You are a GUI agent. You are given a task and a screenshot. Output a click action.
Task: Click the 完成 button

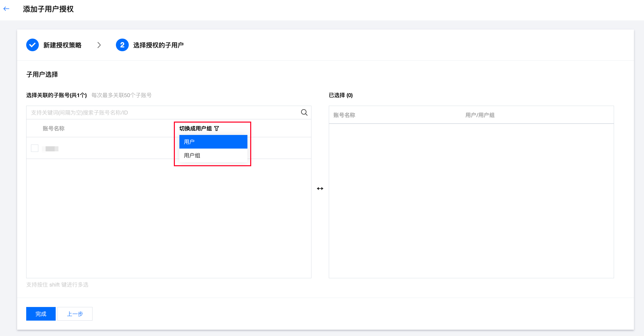[41, 314]
